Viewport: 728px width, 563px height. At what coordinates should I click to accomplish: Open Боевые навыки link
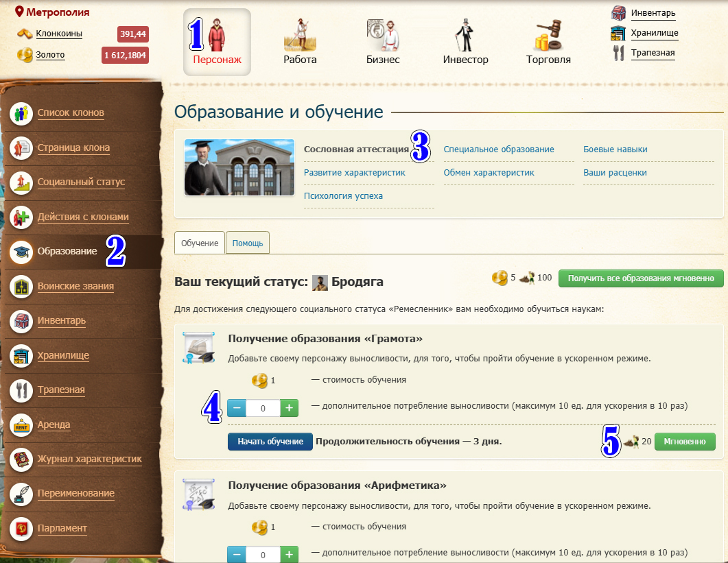coord(615,149)
